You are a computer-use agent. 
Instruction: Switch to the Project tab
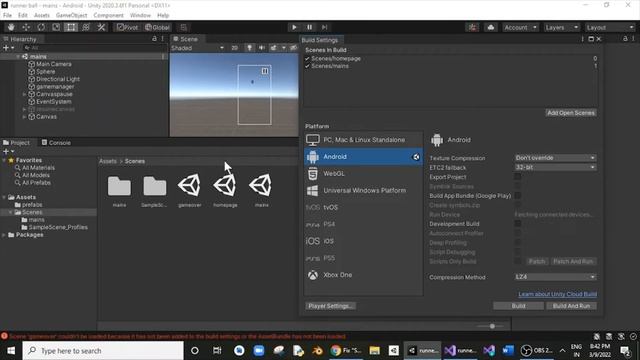[16, 142]
